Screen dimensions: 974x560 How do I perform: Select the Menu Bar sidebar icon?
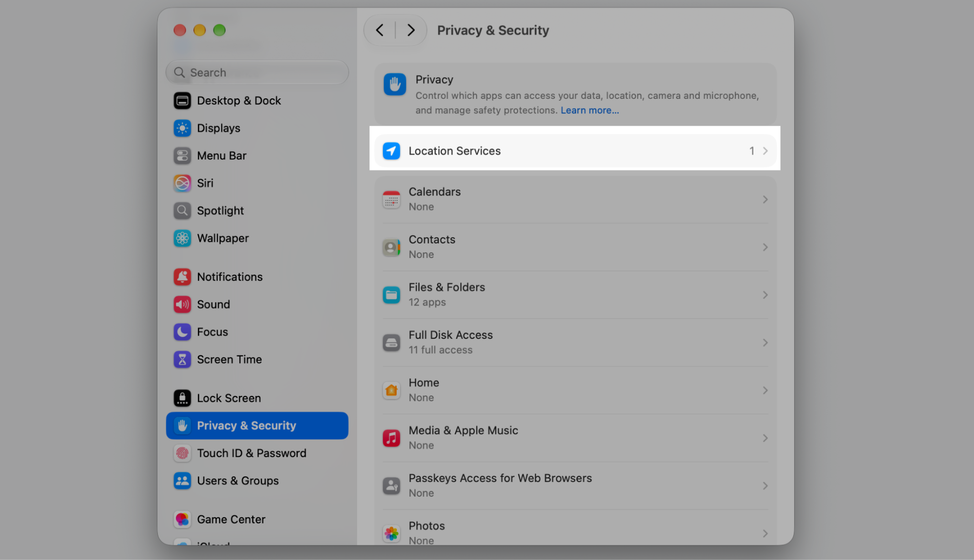182,156
